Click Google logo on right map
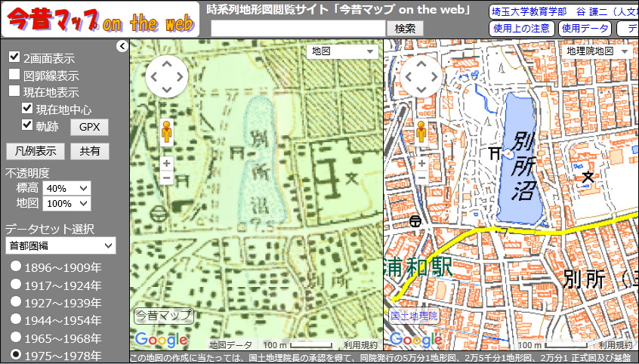Image resolution: width=639 pixels, height=364 pixels. [x=415, y=340]
